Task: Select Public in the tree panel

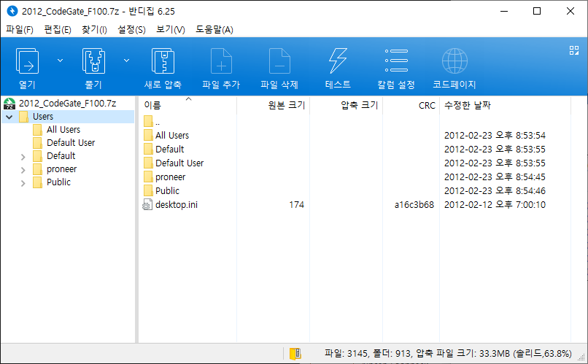Action: point(58,182)
